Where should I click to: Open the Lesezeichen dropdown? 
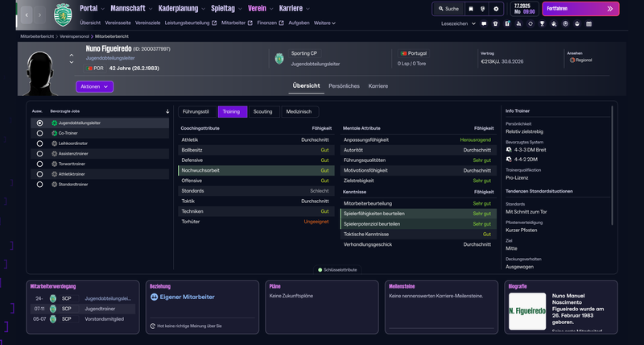point(458,24)
